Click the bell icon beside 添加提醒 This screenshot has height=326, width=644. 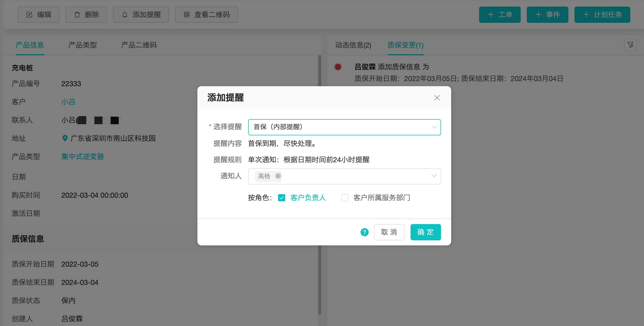(125, 15)
